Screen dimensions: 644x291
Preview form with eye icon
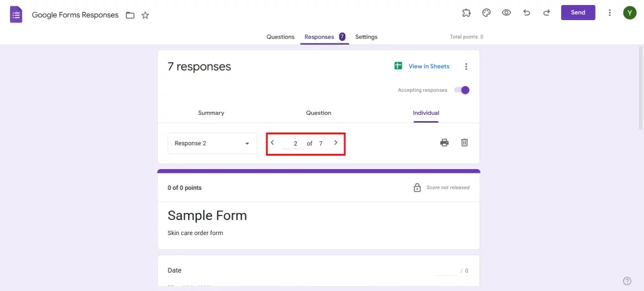[506, 13]
